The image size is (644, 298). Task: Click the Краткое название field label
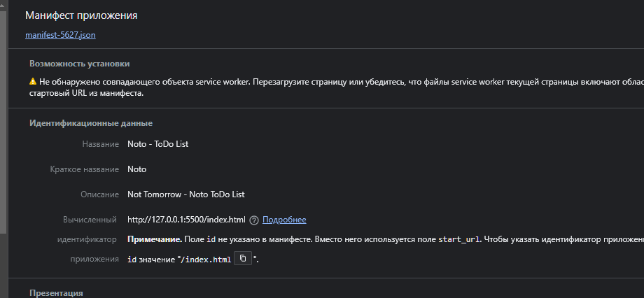tap(85, 169)
